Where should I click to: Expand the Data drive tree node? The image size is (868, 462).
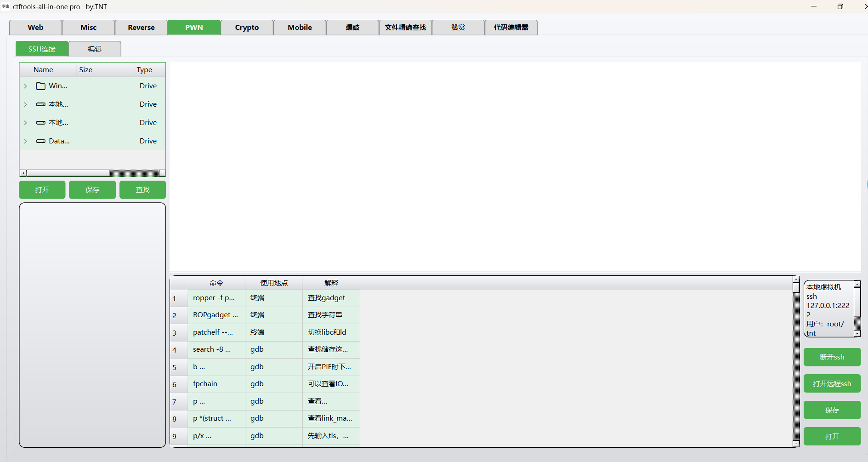click(x=25, y=141)
